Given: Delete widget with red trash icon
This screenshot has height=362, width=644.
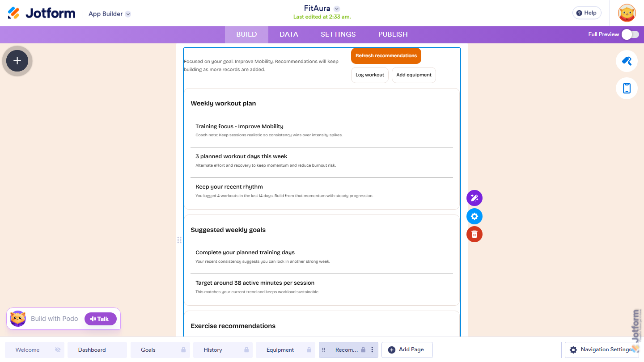Looking at the screenshot, I should (x=475, y=234).
